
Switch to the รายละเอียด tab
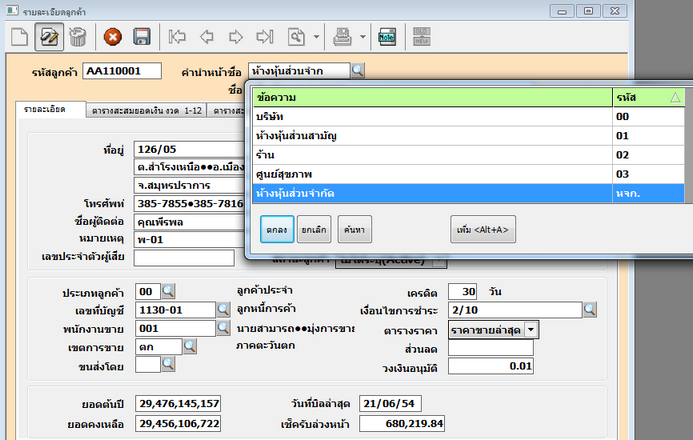45,109
